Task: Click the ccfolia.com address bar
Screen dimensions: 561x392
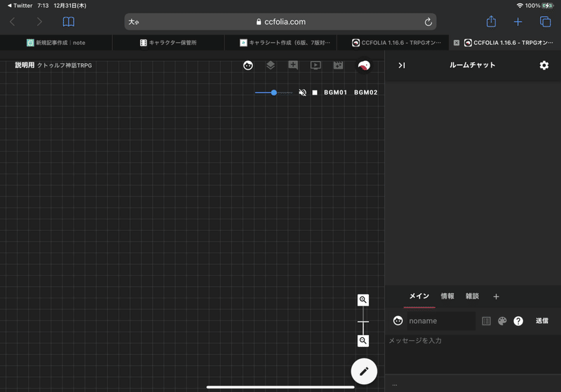Action: (280, 22)
